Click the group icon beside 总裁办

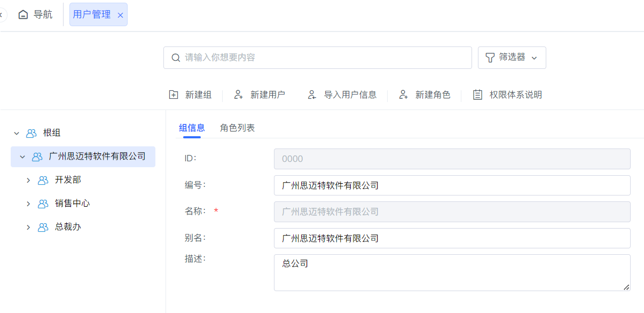point(43,228)
